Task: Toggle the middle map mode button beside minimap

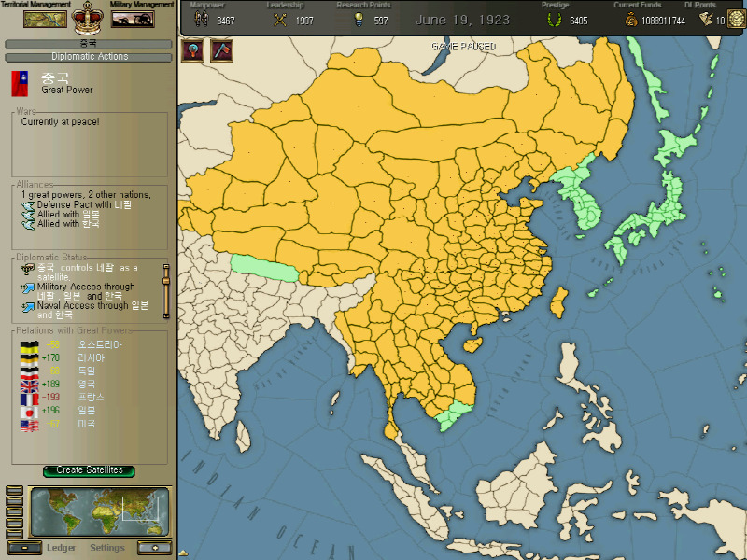Action: [x=14, y=512]
